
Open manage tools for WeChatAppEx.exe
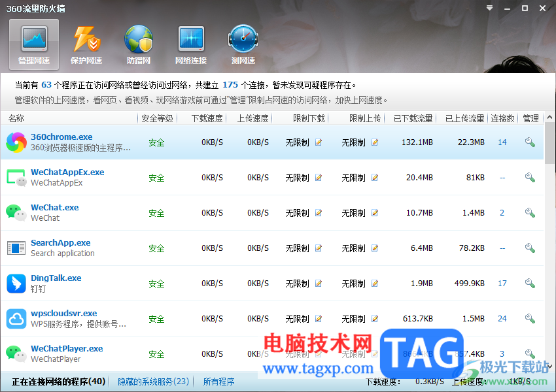[x=530, y=177]
